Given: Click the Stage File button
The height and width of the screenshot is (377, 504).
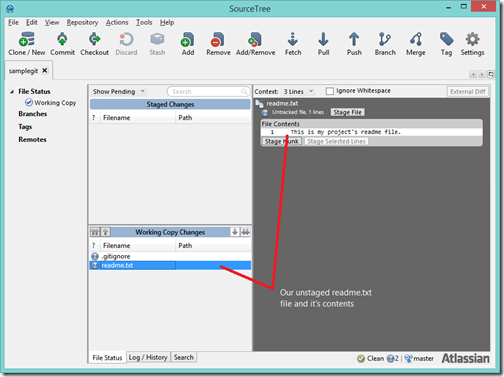Looking at the screenshot, I should (347, 112).
